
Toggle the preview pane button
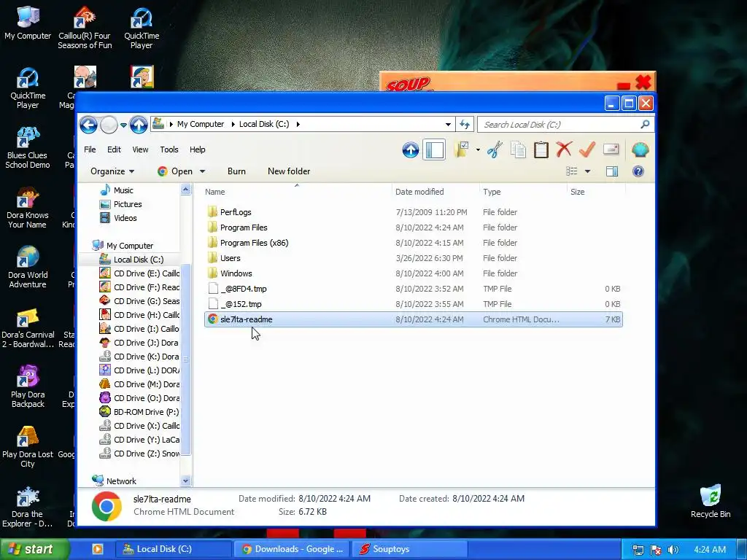[612, 171]
